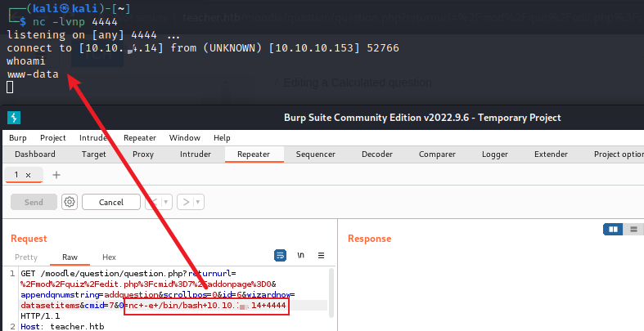This screenshot has width=644, height=331.
Task: Click the Burp Suite window title bar text
Action: (x=422, y=118)
